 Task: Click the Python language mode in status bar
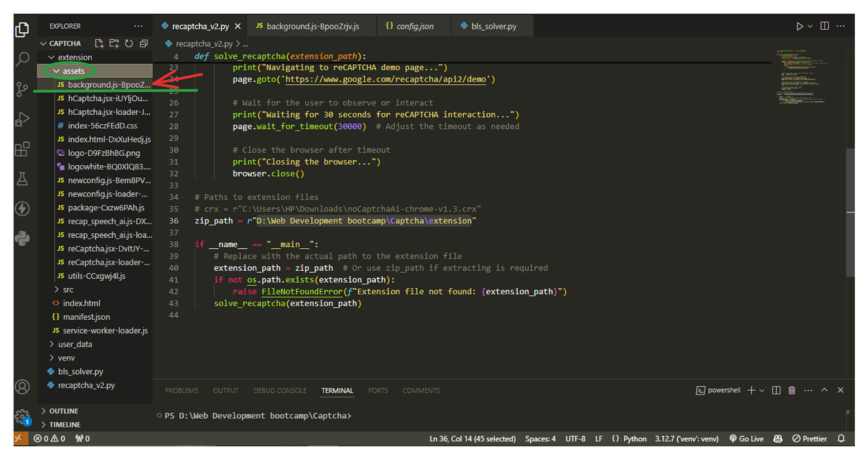[x=634, y=439]
